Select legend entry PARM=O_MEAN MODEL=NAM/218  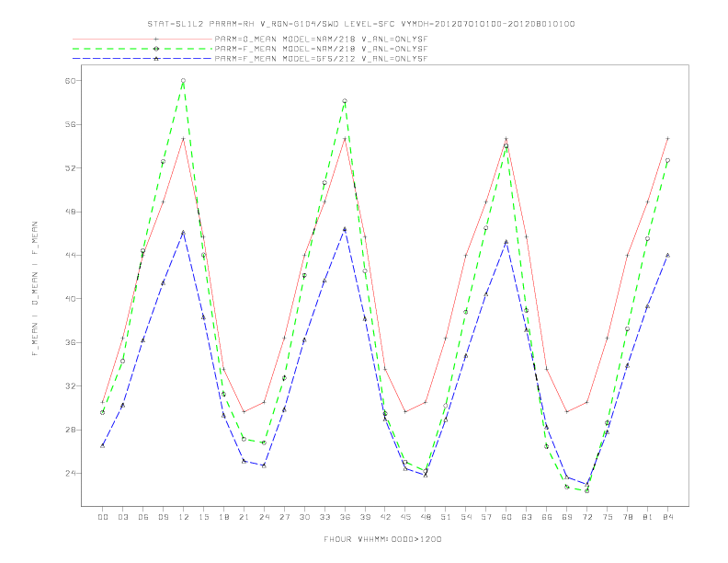click(321, 39)
